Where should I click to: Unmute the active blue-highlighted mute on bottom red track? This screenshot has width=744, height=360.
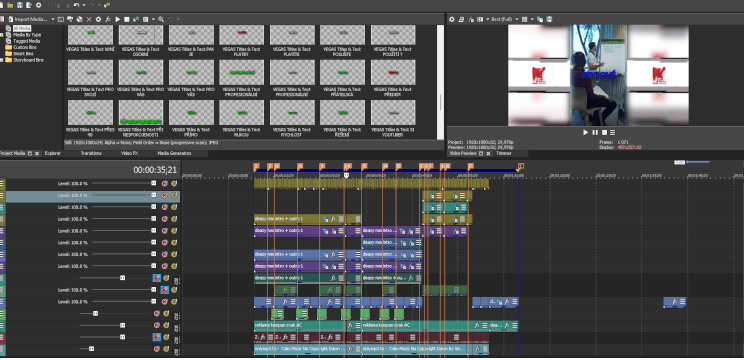pyautogui.click(x=157, y=337)
